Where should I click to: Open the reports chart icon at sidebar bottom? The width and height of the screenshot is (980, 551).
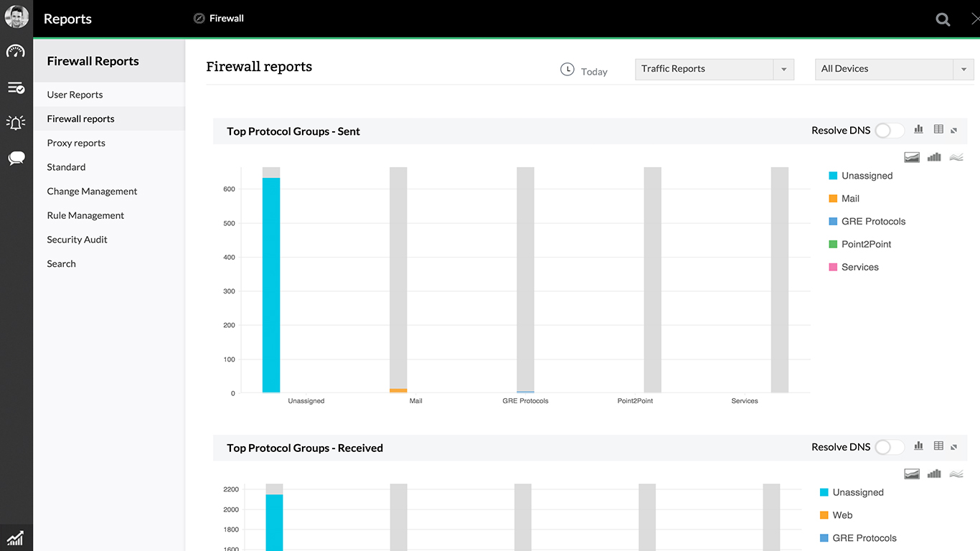15,537
